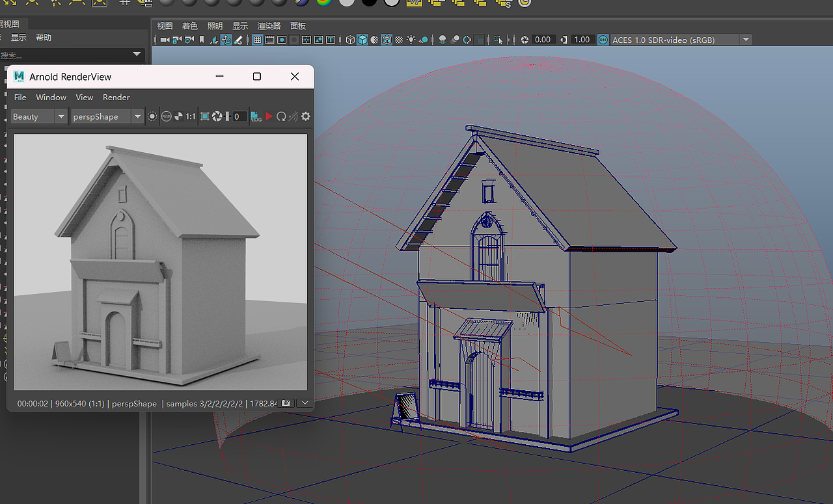Viewport: 833px width, 504px height.
Task: Click the Grease Pencil icon
Action: (238, 40)
